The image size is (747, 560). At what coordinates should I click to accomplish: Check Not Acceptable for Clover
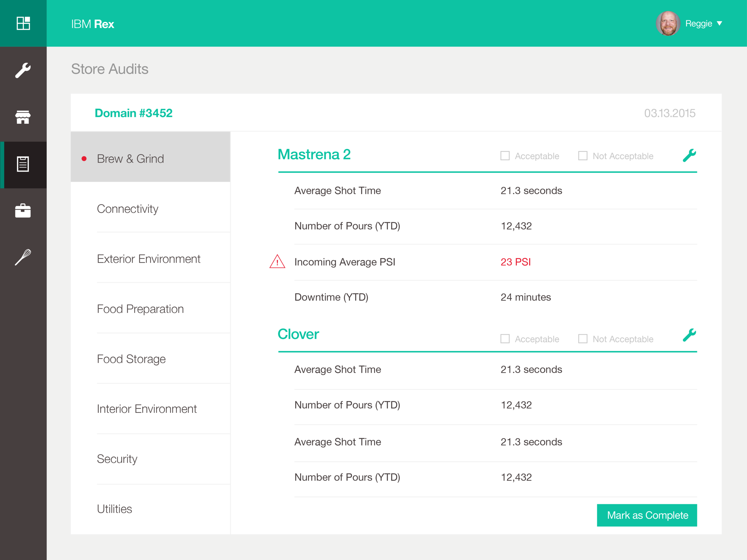click(583, 339)
